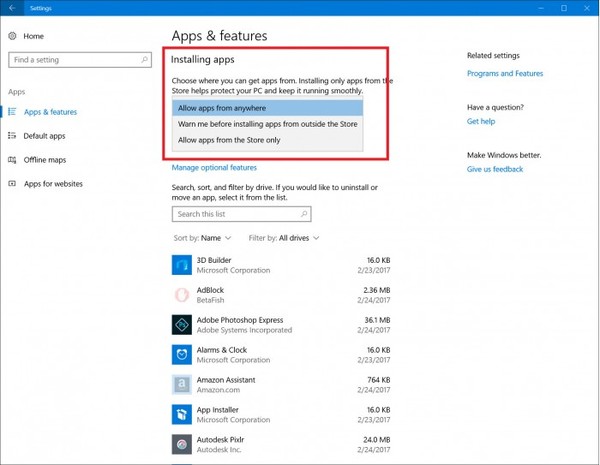This screenshot has width=600, height=465.
Task: Click the Autodesk Pixlr app icon
Action: coord(182,444)
